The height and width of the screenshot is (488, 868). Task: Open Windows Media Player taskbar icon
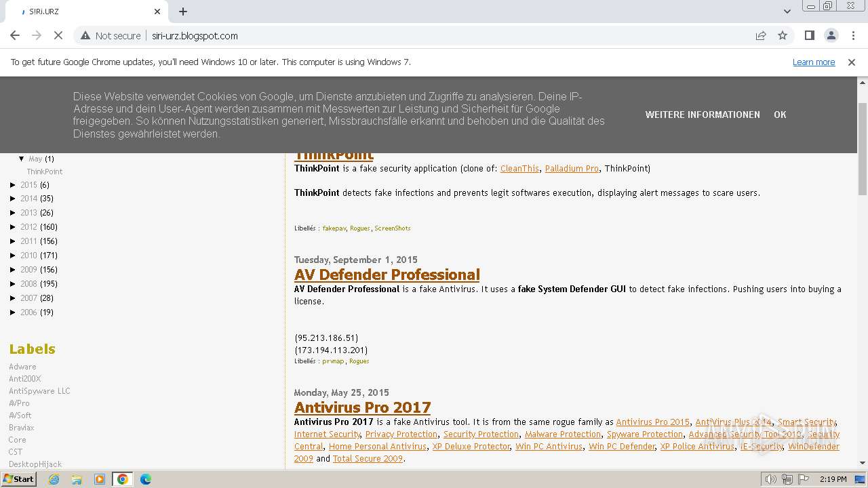(x=100, y=479)
